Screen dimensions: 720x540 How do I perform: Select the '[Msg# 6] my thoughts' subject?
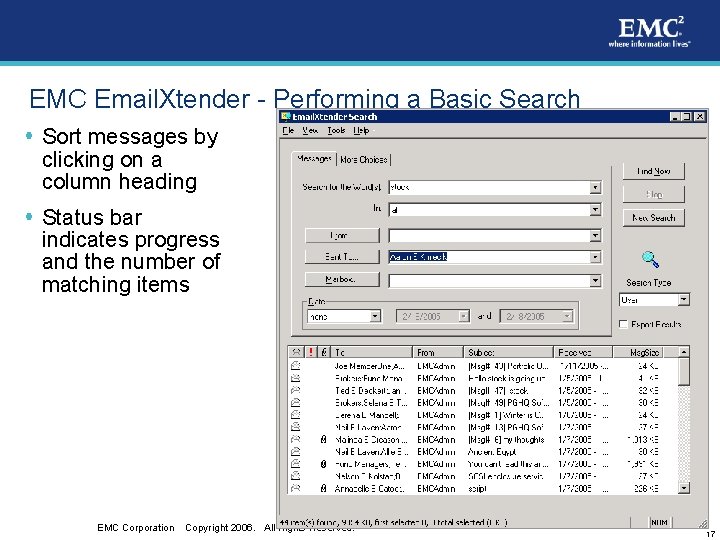(x=506, y=439)
